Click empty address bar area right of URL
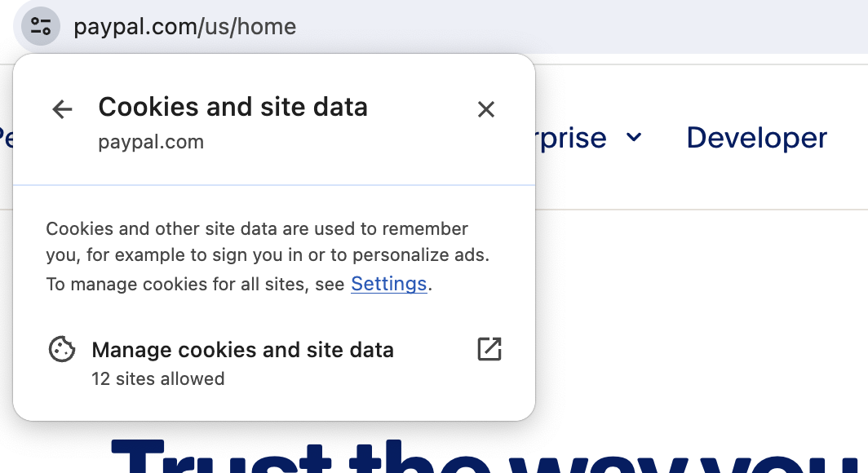The height and width of the screenshot is (473, 868). coord(581,27)
